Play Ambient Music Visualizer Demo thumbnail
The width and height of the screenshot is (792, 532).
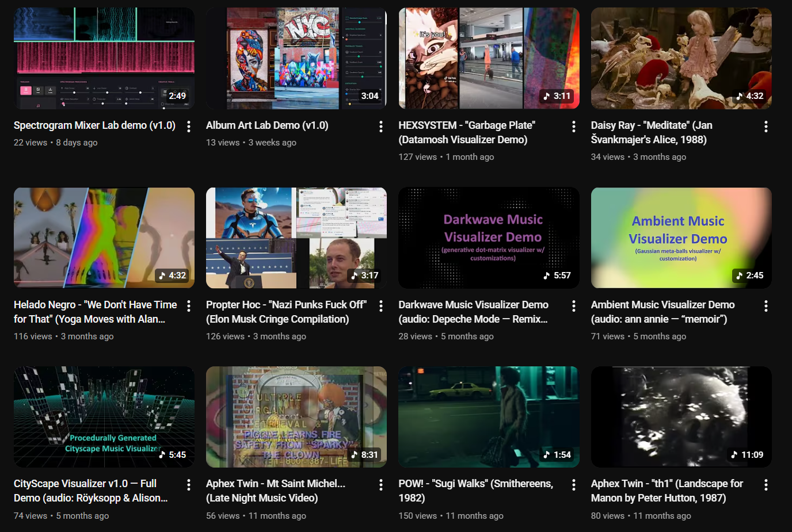681,238
